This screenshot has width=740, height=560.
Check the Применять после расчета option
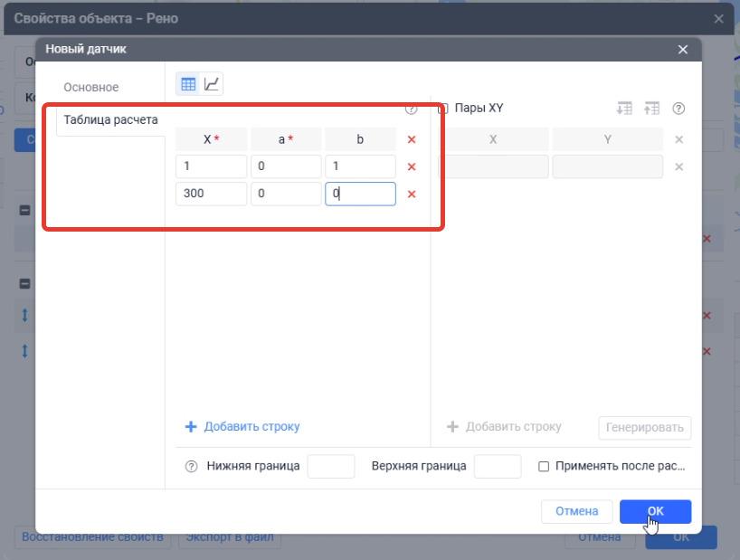click(544, 466)
